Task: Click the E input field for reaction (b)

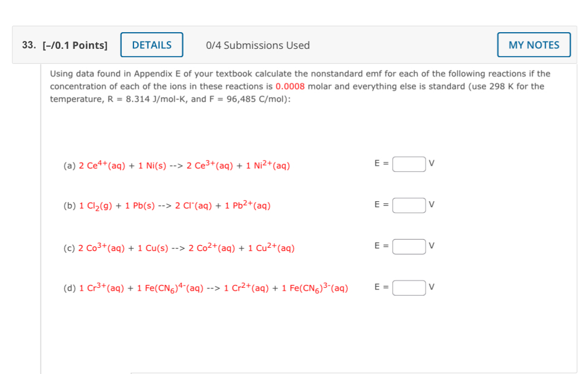Action: coord(409,205)
